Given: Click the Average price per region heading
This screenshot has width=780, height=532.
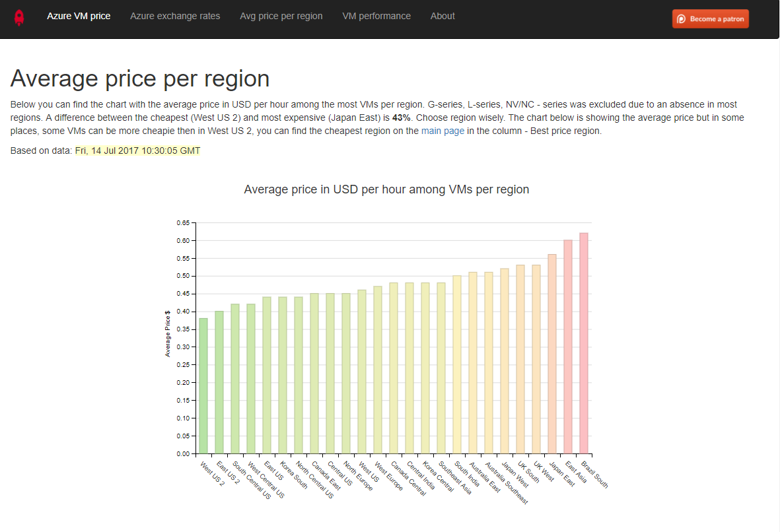Looking at the screenshot, I should 140,79.
